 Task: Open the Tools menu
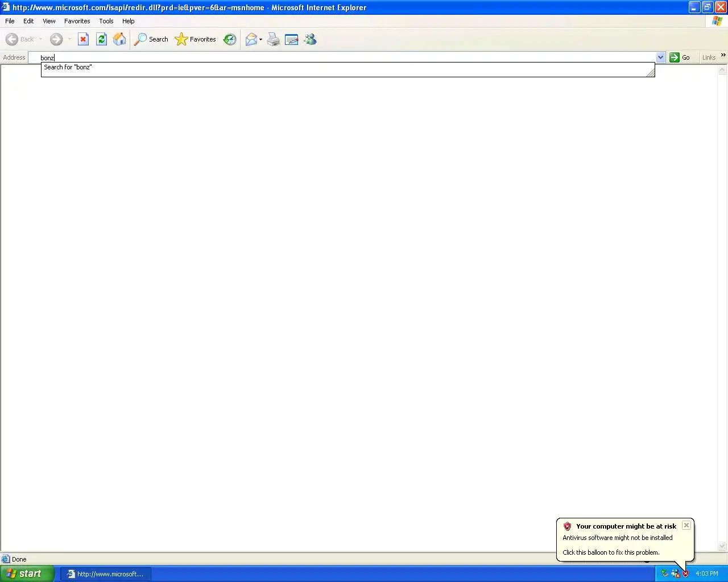pos(106,21)
